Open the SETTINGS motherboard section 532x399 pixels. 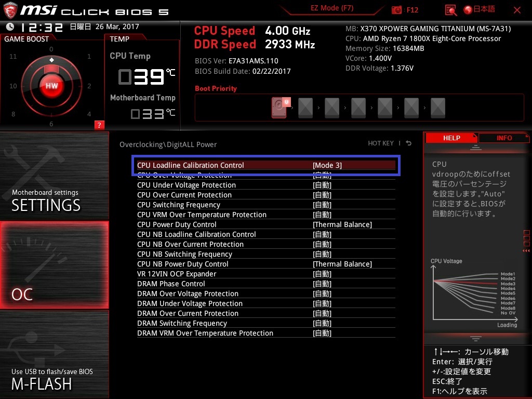pos(54,176)
